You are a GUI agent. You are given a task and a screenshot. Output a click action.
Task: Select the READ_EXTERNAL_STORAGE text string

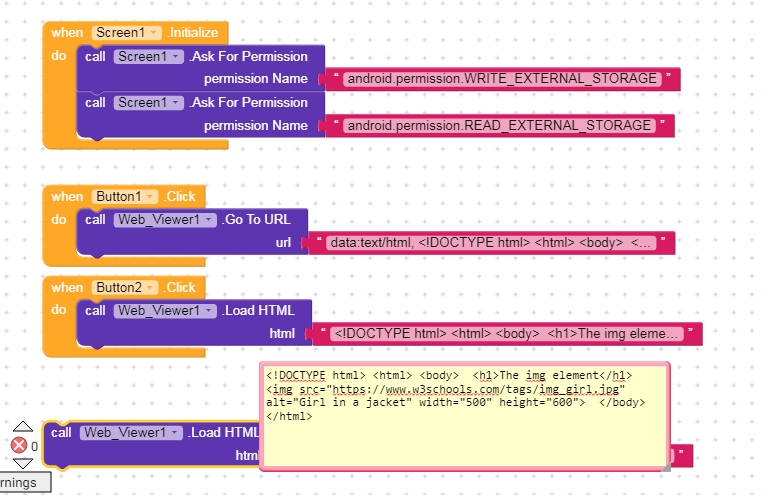coord(500,126)
